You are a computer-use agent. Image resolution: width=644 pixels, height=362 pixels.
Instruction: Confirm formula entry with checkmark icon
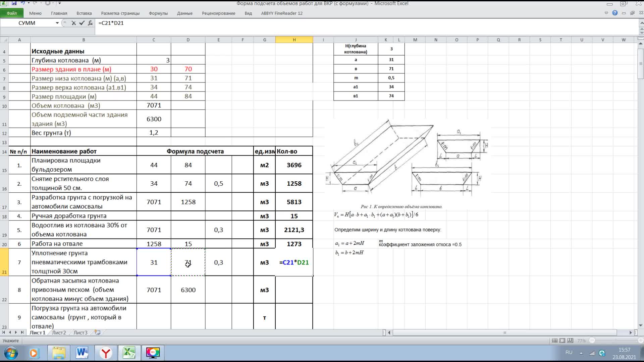coord(82,23)
